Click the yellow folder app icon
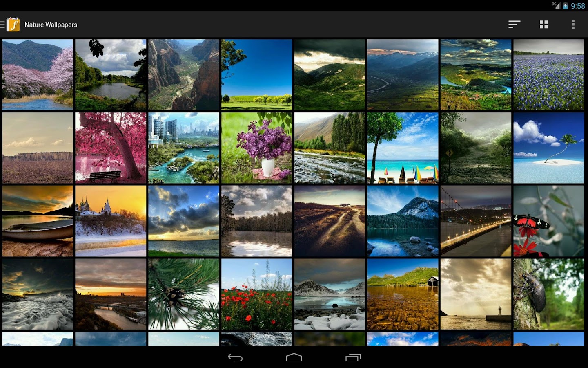Viewport: 588px width, 368px height. (x=13, y=24)
